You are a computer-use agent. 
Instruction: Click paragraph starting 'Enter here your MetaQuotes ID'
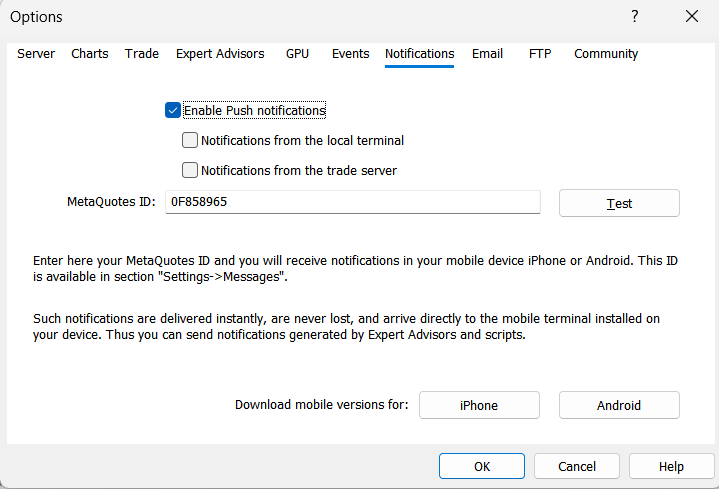pyautogui.click(x=355, y=268)
